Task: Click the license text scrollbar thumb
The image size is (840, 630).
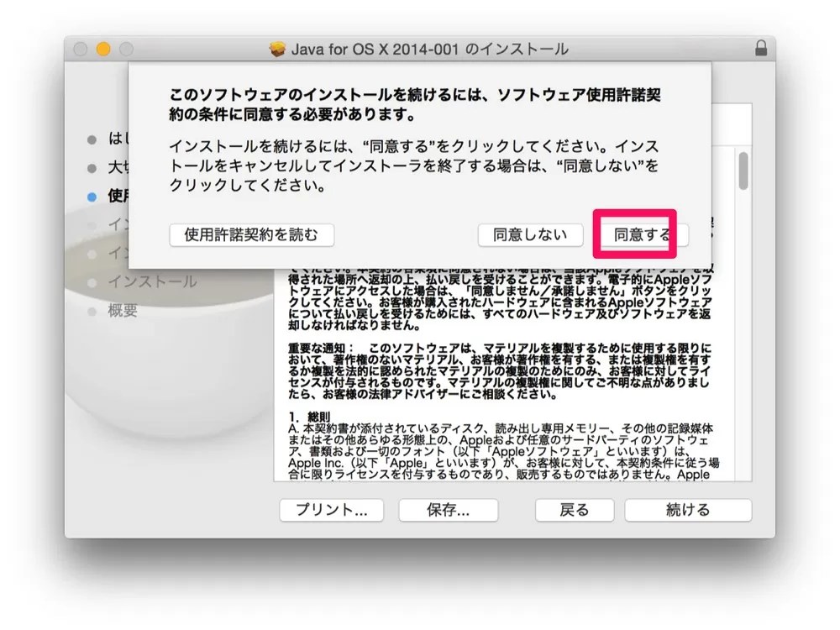Action: (743, 171)
